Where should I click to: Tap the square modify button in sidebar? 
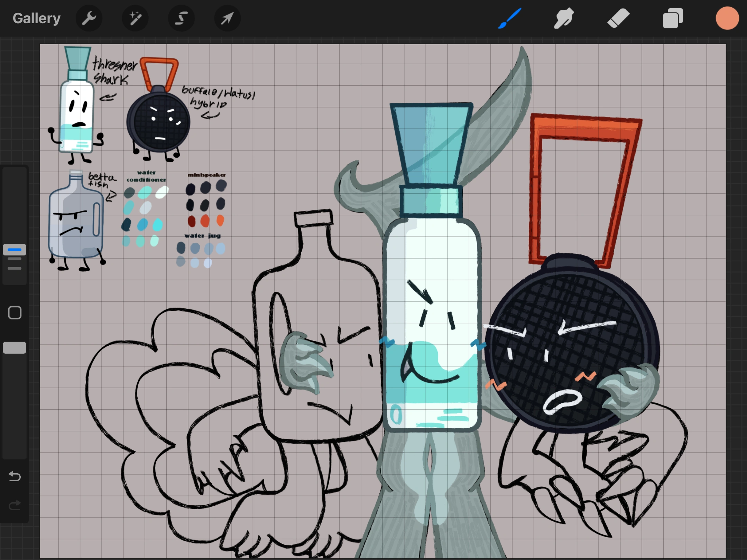(x=15, y=312)
